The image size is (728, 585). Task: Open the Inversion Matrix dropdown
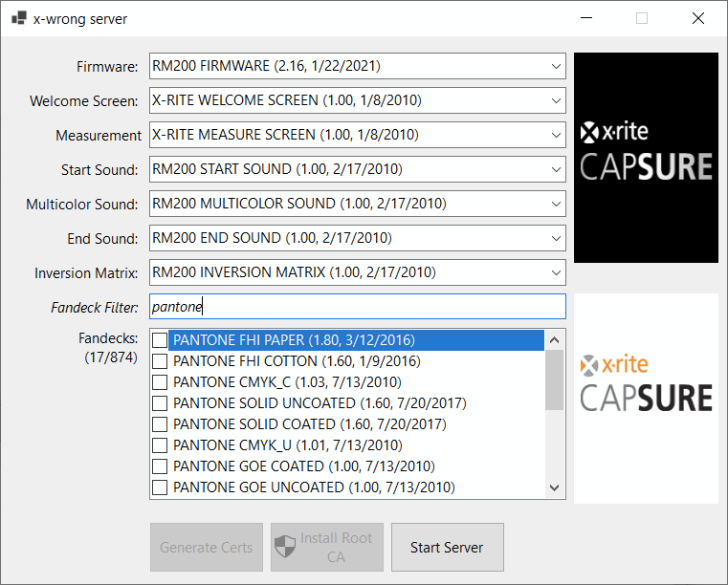point(358,272)
